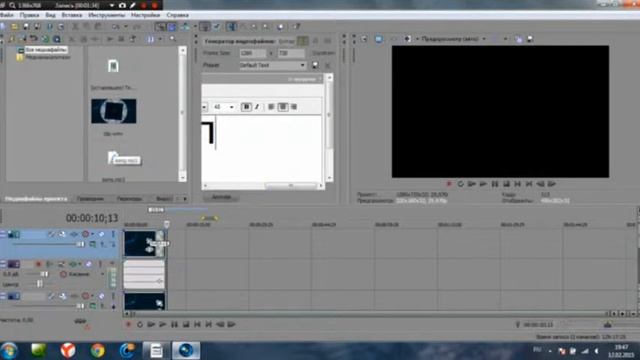
Task: Click the save snapshot icon in preview toolbar
Action: pos(530,39)
